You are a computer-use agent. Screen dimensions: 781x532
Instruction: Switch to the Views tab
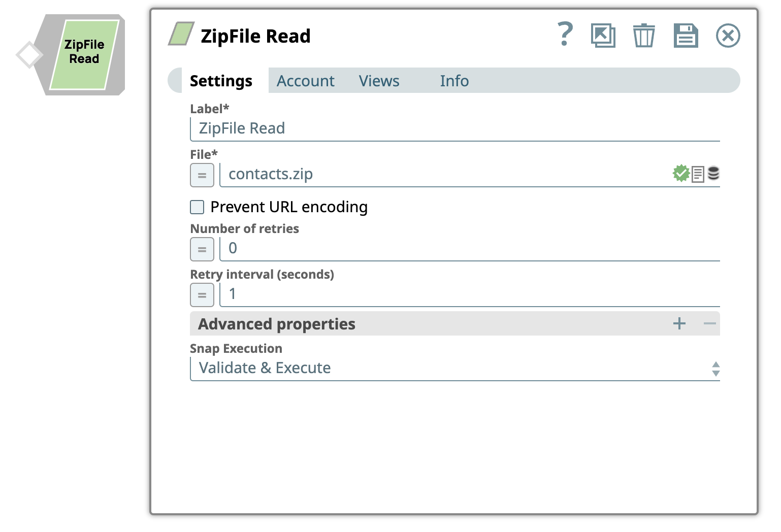pyautogui.click(x=379, y=81)
